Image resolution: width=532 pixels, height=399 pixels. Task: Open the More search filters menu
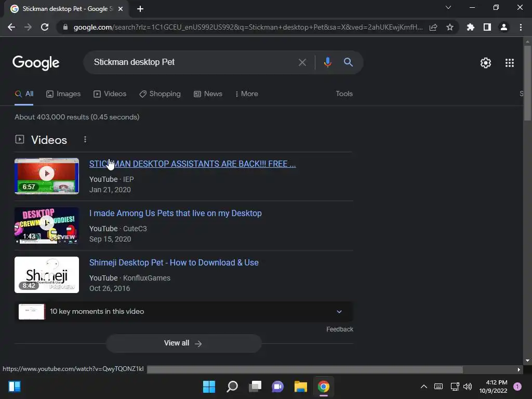pyautogui.click(x=247, y=94)
